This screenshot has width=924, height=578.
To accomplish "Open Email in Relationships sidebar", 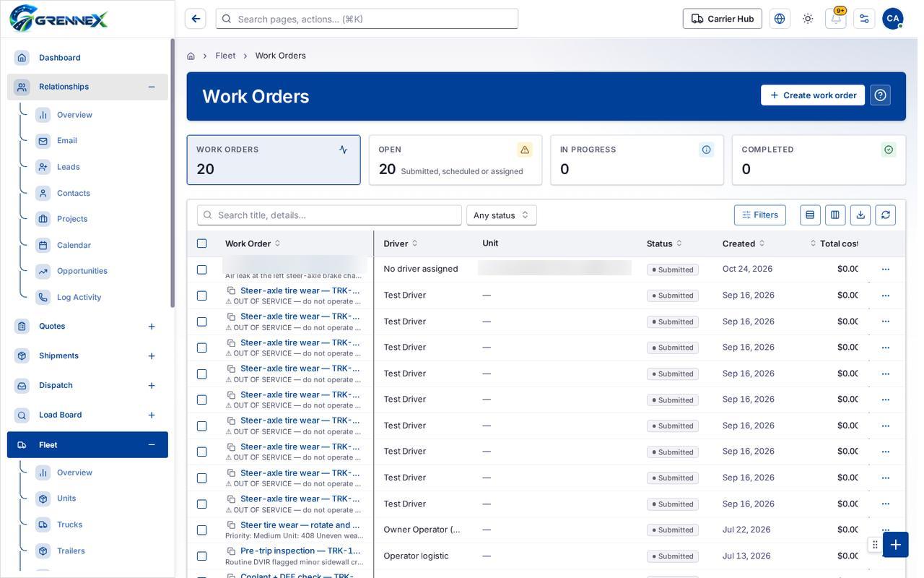I will point(67,141).
